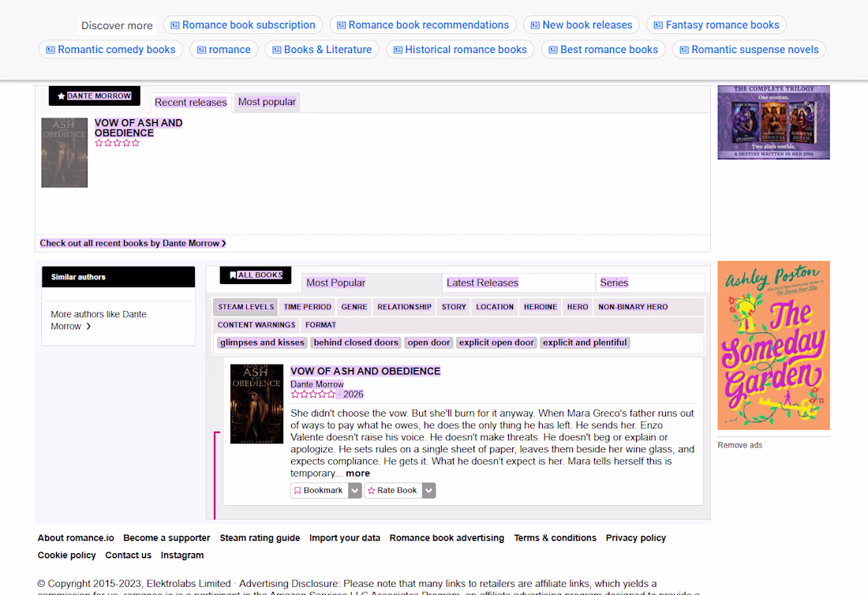The height and width of the screenshot is (595, 868).
Task: Open Vow of Ash and Obedience list title
Action: click(x=365, y=372)
